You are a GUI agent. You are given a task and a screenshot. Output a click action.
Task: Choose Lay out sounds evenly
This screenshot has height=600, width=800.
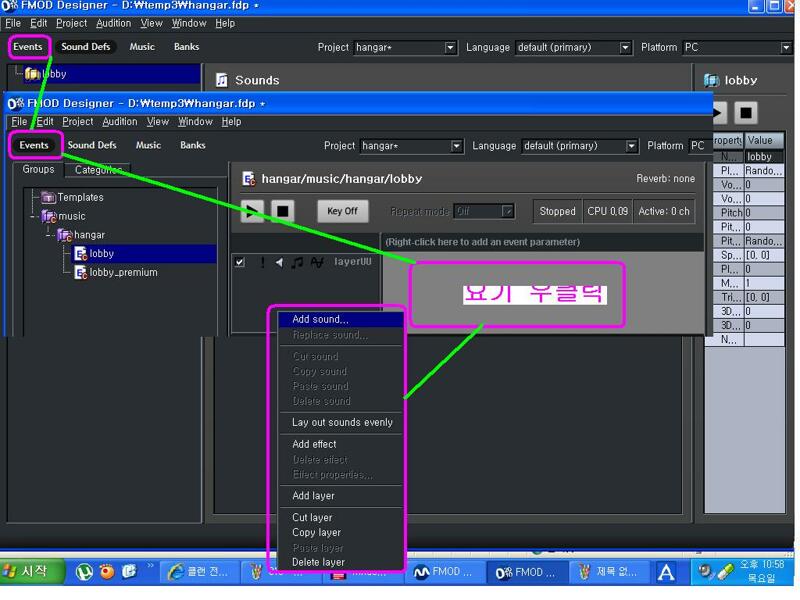coord(341,422)
